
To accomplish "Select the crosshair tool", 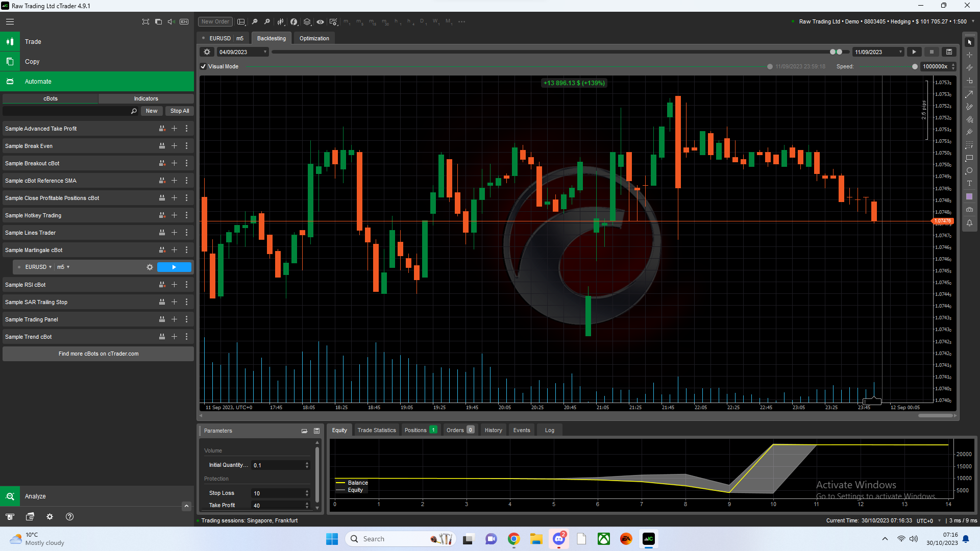I will [969, 55].
